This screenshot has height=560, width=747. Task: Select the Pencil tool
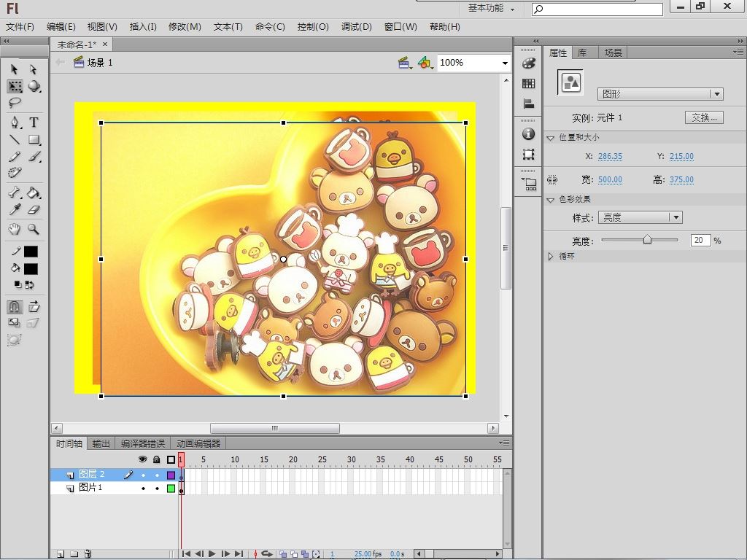(x=15, y=157)
